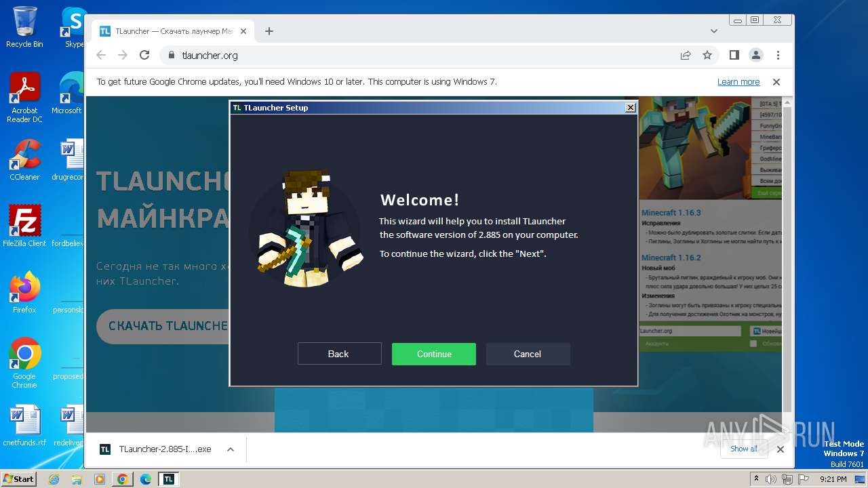
Task: Open CCleaner desktop icon
Action: (x=24, y=160)
